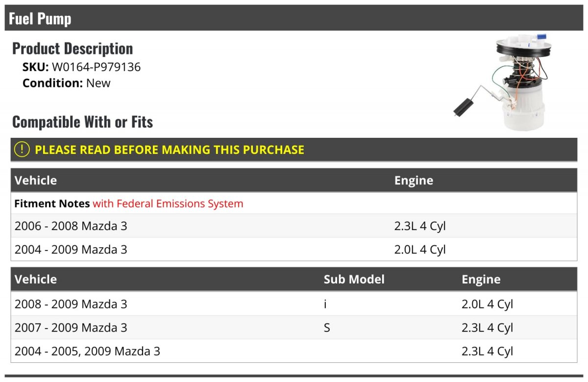Click the Sub Model column header
The width and height of the screenshot is (588, 382).
click(354, 280)
